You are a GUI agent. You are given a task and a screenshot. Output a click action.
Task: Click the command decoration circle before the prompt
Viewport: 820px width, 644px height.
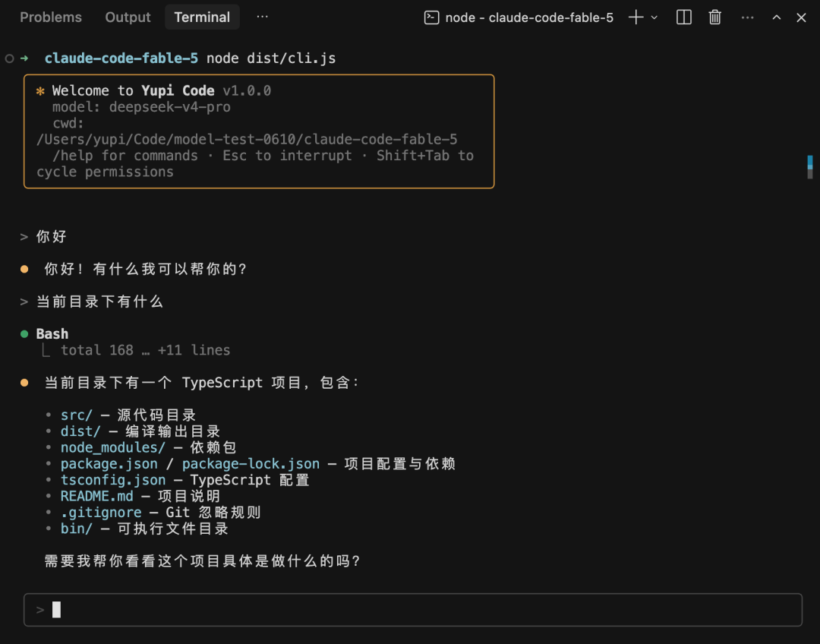point(9,58)
